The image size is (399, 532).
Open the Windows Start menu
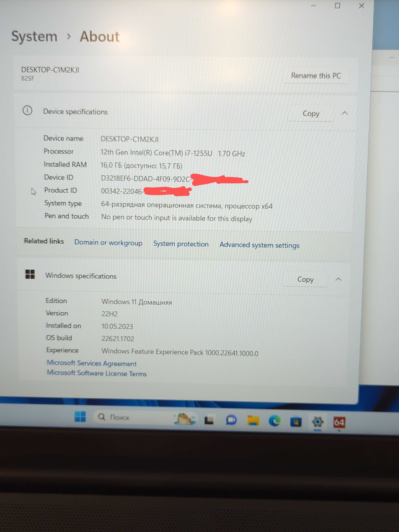[80, 416]
